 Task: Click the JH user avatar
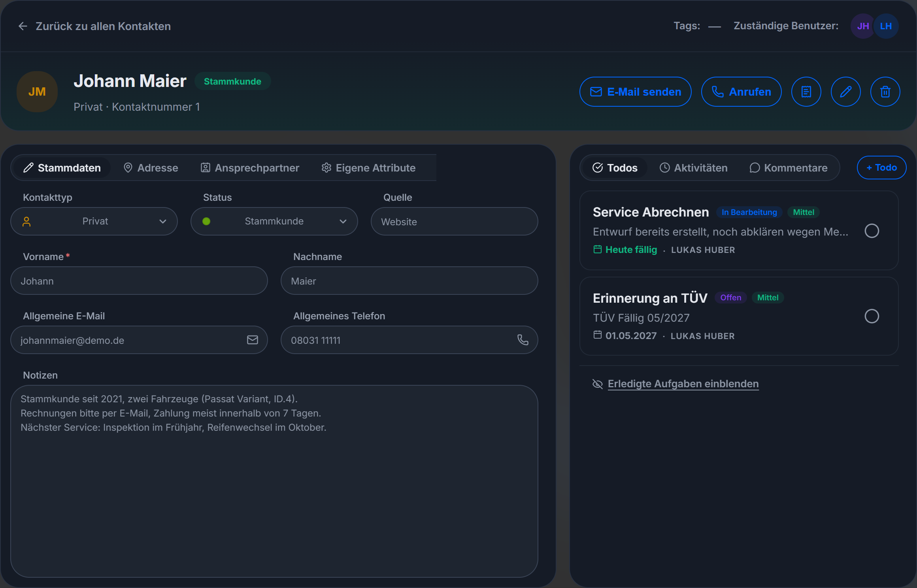point(863,26)
